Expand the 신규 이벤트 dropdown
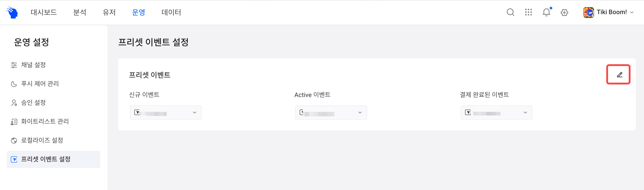This screenshot has width=644, height=190. (166, 113)
